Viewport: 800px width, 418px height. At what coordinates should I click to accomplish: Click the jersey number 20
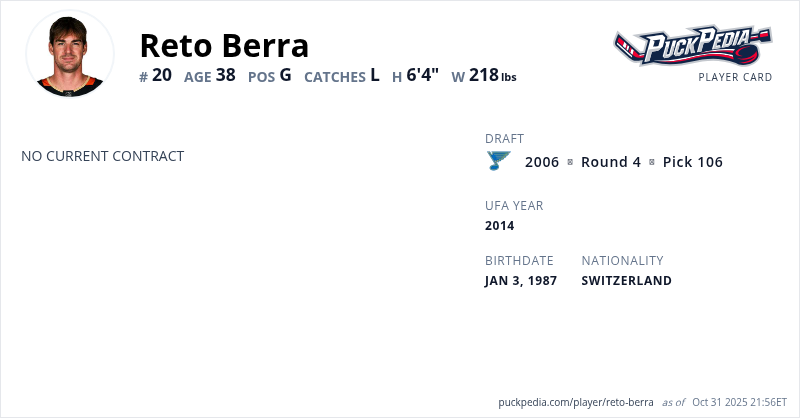(x=162, y=75)
